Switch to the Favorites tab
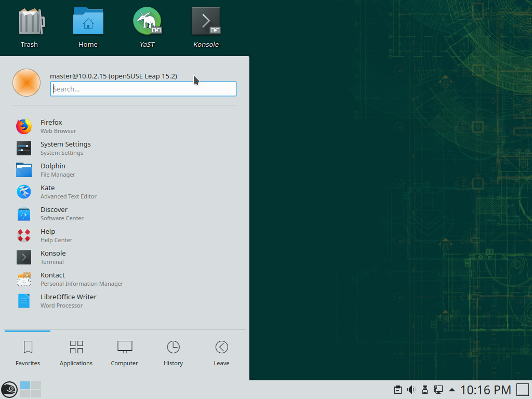Screen dimensions: 532x399 tap(28, 353)
